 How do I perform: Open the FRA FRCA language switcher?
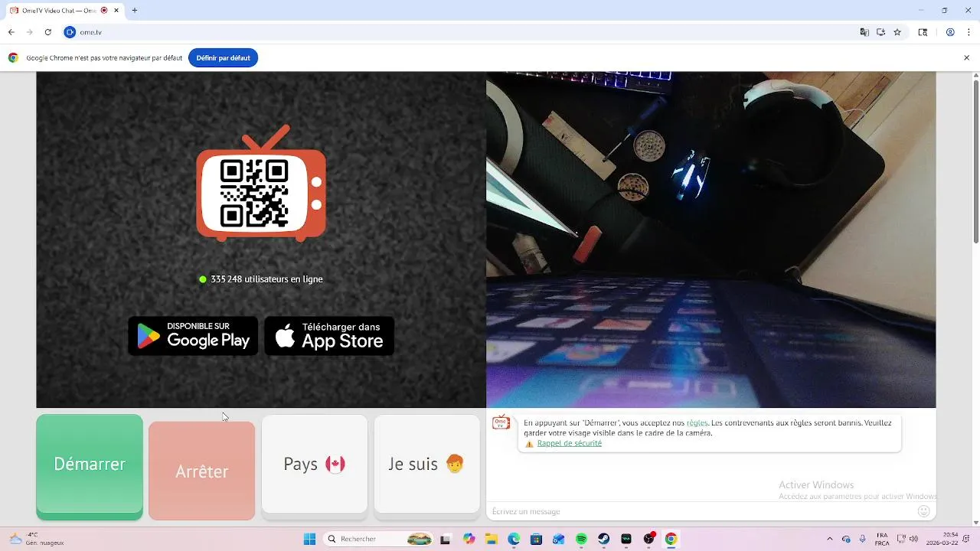[882, 539]
